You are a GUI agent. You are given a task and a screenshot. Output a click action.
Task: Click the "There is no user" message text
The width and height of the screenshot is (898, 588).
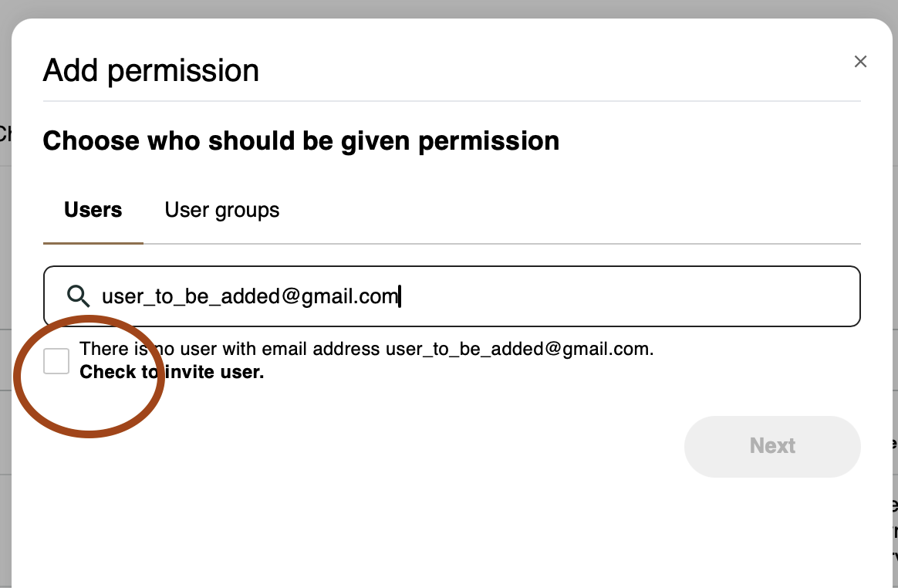231,349
